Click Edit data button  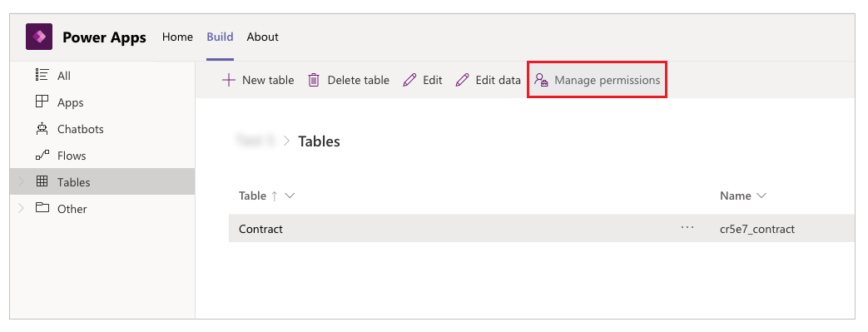(489, 80)
